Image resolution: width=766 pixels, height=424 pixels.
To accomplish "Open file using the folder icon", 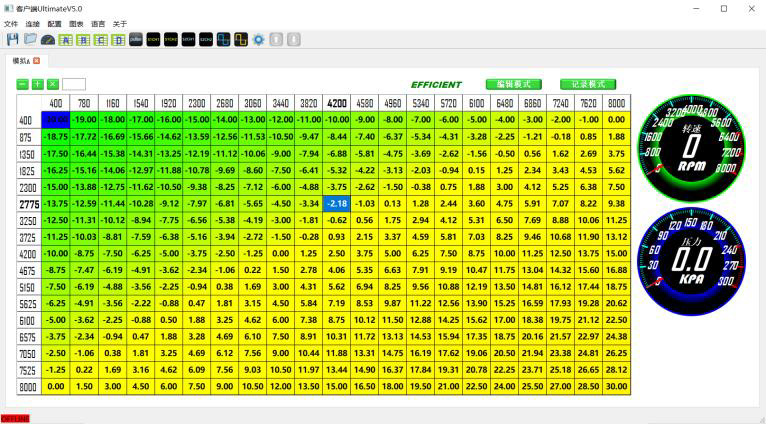I will click(x=30, y=38).
